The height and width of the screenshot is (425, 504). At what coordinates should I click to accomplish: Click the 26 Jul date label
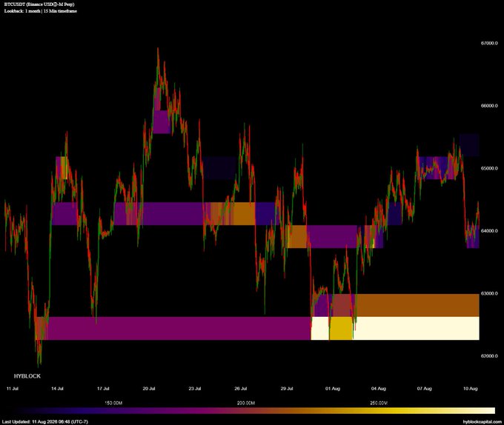click(x=240, y=389)
